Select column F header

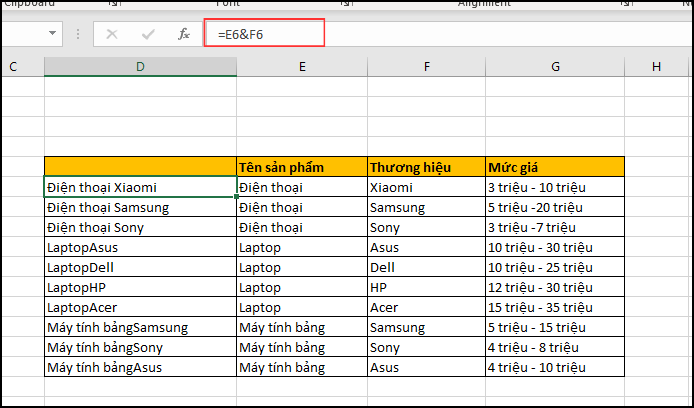pos(426,67)
